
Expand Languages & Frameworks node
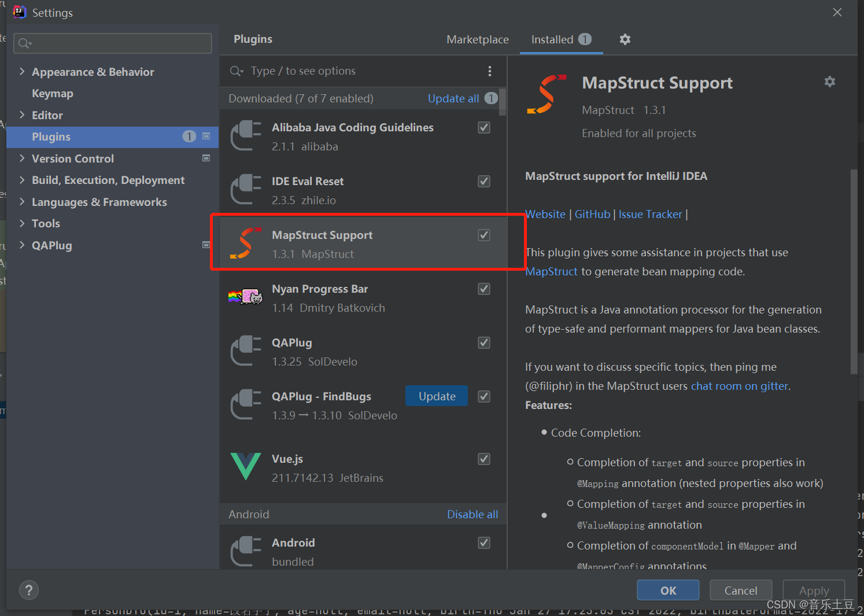click(x=22, y=201)
